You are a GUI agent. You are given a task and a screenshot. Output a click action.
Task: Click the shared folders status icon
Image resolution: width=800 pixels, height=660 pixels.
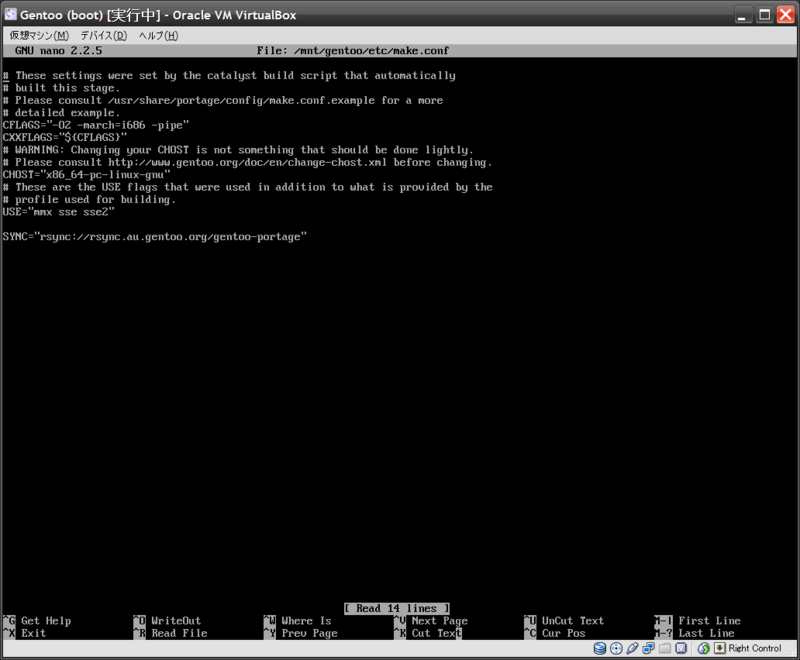pos(665,648)
